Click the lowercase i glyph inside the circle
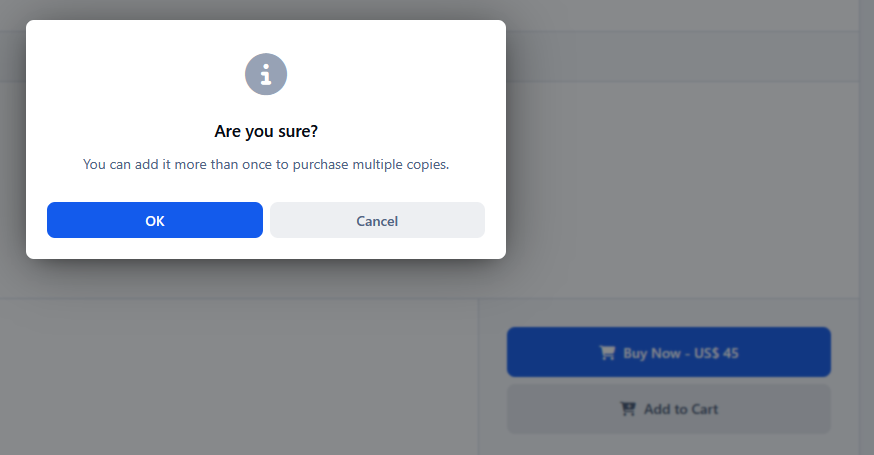This screenshot has height=455, width=874. [x=266, y=75]
